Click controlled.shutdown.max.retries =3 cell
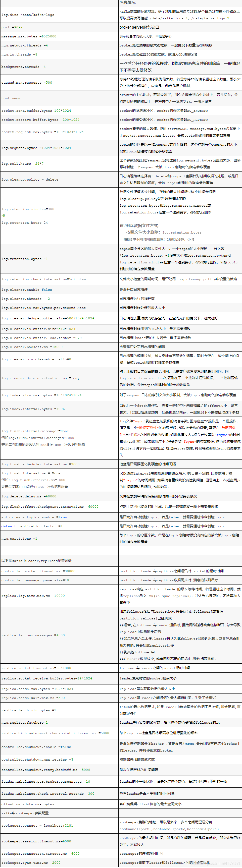The height and width of the screenshot is (868, 242). point(59,760)
